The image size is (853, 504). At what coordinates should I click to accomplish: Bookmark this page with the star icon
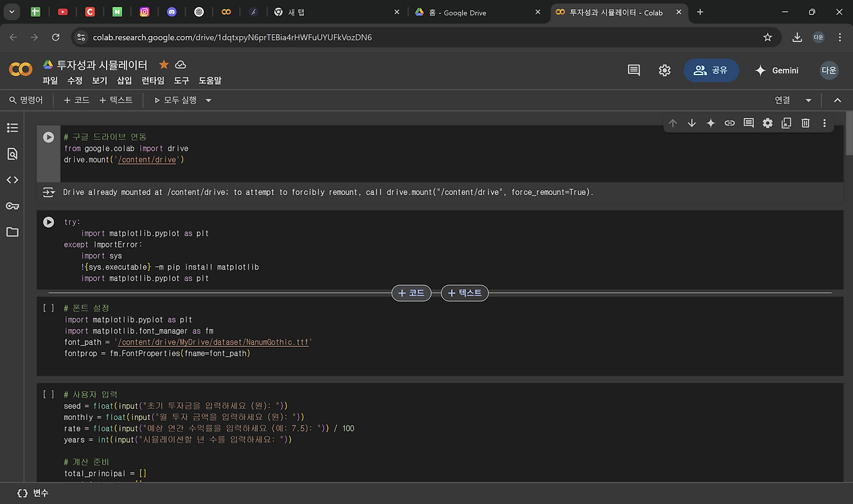(x=768, y=37)
